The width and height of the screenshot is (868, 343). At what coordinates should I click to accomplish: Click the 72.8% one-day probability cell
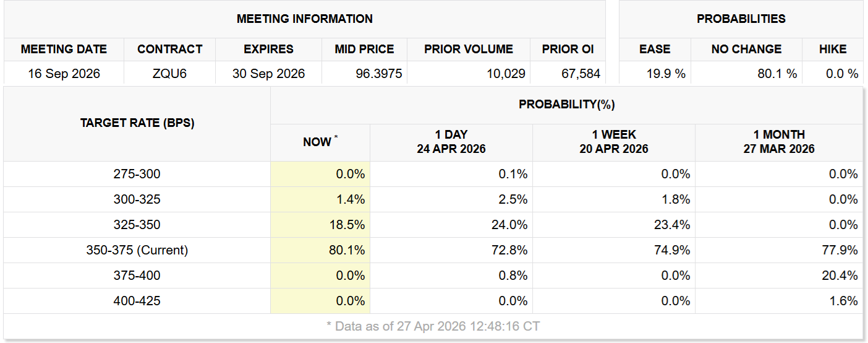tap(513, 250)
